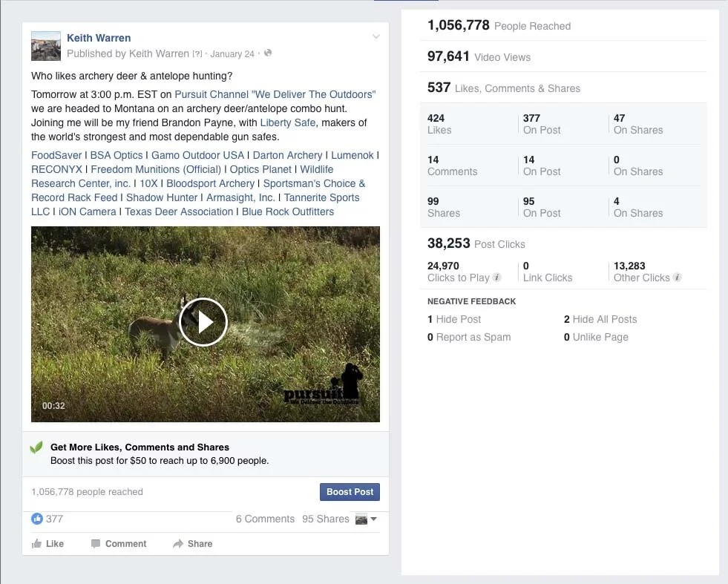The width and height of the screenshot is (728, 584).
Task: Click the 0 Report as Spam entry
Action: click(x=469, y=337)
